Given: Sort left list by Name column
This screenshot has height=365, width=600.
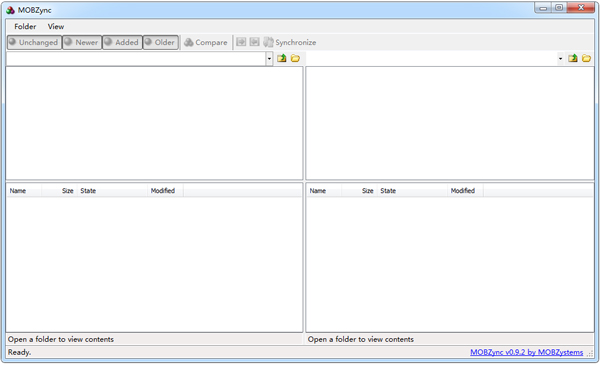Looking at the screenshot, I should pyautogui.click(x=24, y=191).
